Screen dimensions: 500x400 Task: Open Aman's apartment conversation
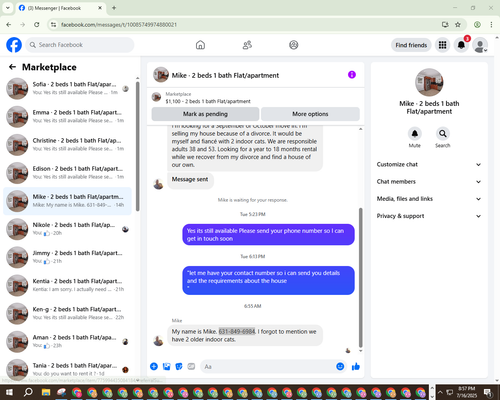tap(68, 342)
